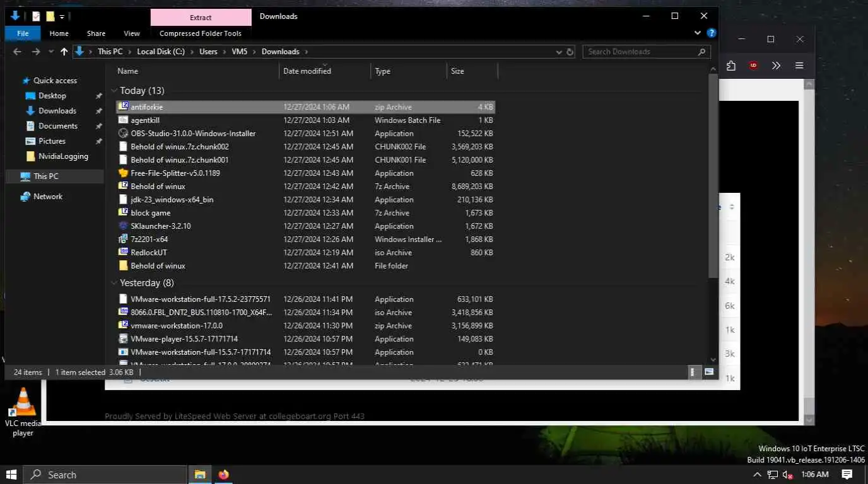Open Explorer help question mark
This screenshot has height=484, width=868.
click(x=711, y=33)
